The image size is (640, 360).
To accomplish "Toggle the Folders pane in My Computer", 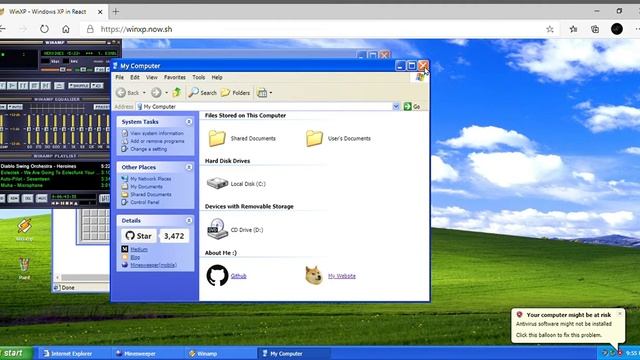I will point(236,93).
